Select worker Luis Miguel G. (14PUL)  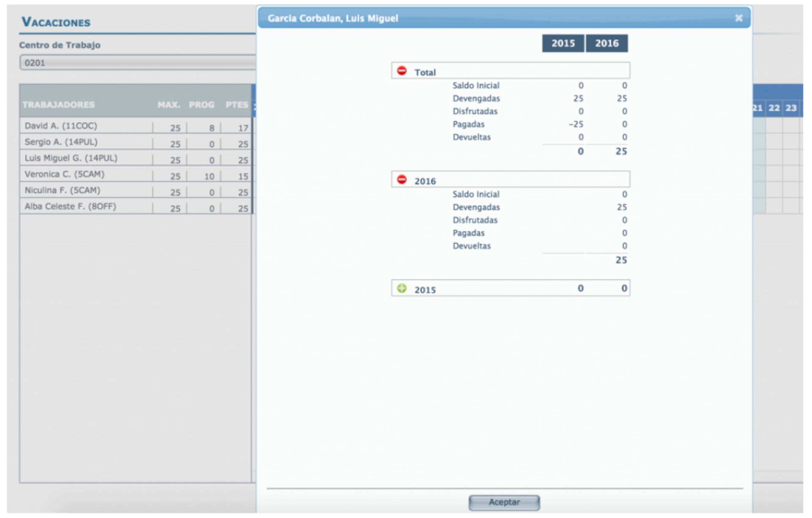pyautogui.click(x=71, y=158)
